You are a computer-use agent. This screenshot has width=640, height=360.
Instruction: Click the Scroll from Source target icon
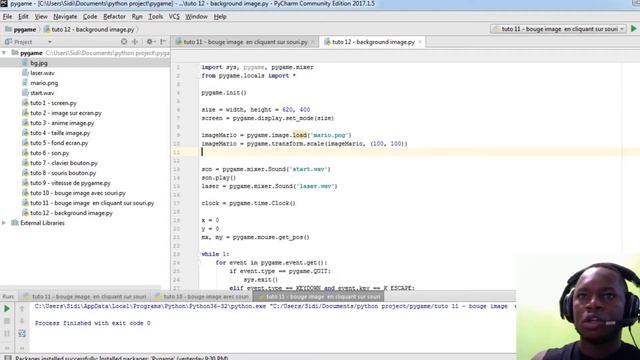coord(124,42)
